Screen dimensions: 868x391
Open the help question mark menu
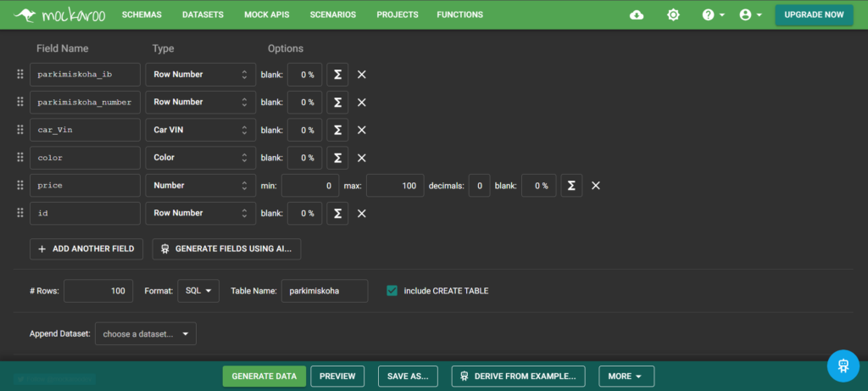coord(713,15)
